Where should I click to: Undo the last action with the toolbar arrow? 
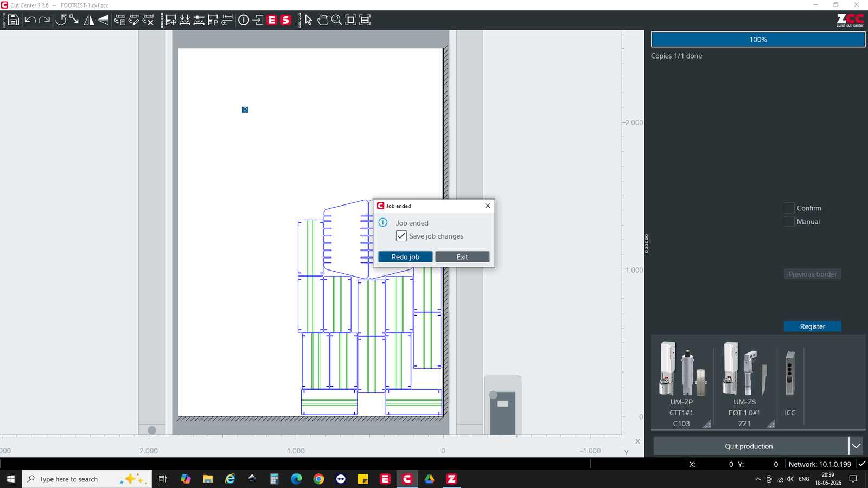tap(30, 20)
